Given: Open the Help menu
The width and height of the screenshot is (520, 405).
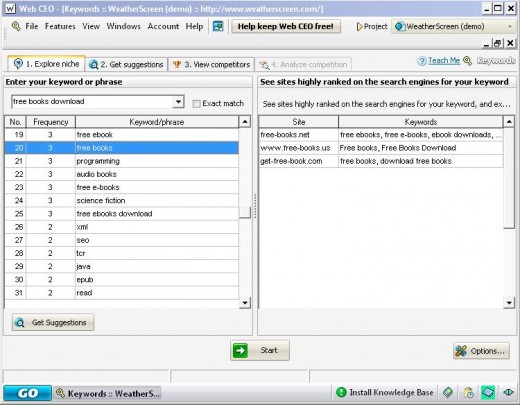Looking at the screenshot, I should point(194,26).
